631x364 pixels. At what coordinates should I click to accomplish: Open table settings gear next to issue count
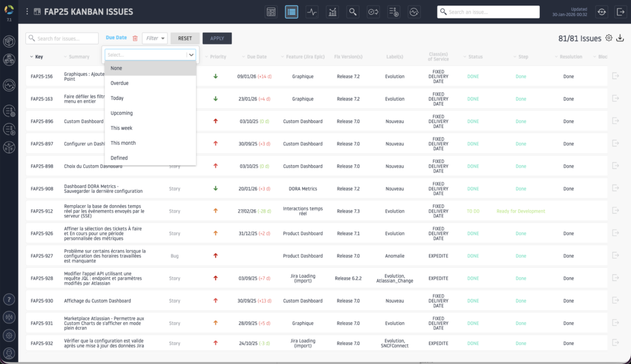tap(609, 38)
